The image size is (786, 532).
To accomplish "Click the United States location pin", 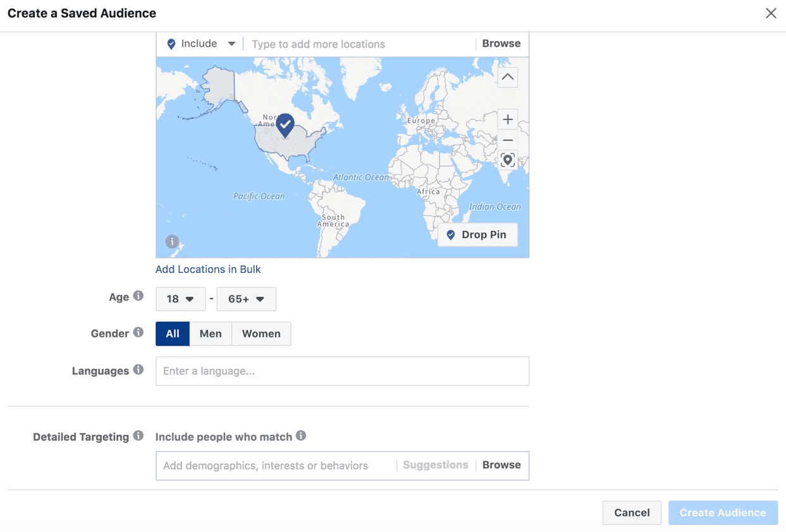I will click(x=285, y=124).
